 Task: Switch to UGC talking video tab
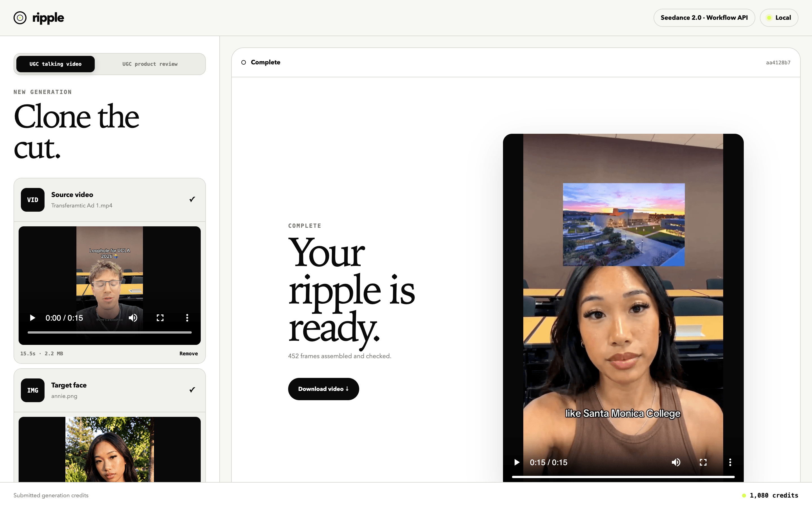click(55, 64)
